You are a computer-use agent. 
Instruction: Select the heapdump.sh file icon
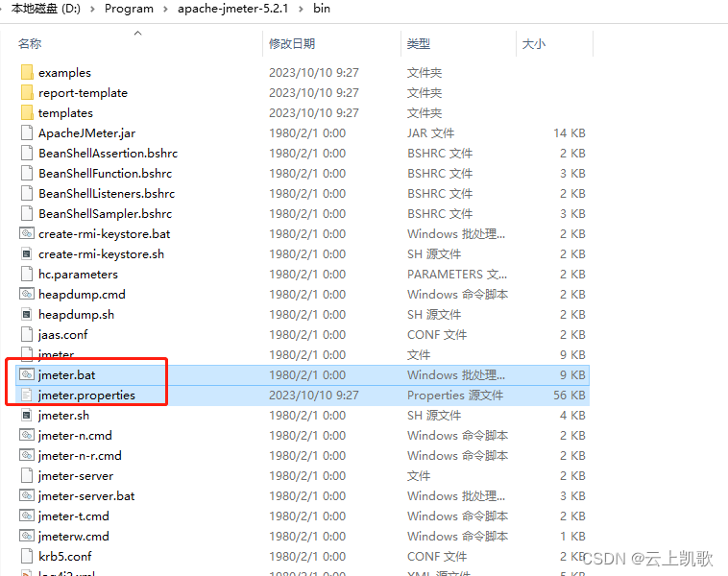27,314
